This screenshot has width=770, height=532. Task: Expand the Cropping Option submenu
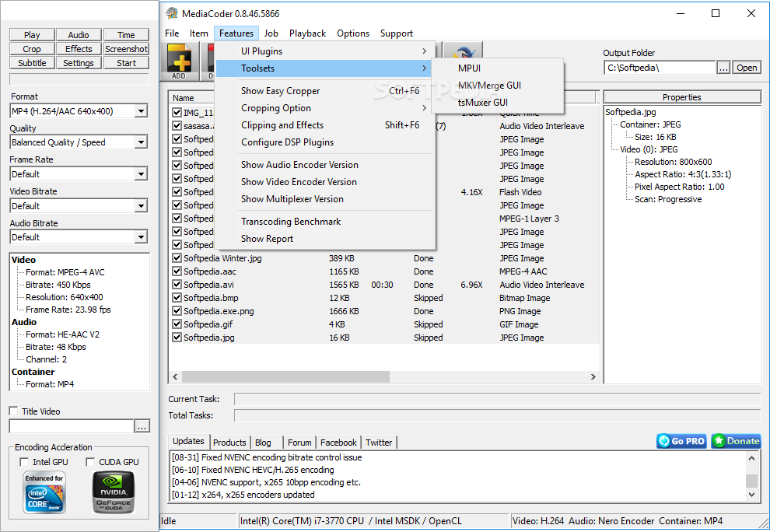coord(325,108)
